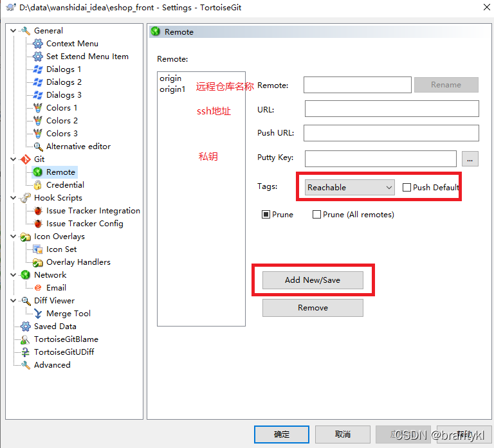Click the Diff Viewer magnifier icon
The height and width of the screenshot is (448, 494).
[x=26, y=301]
